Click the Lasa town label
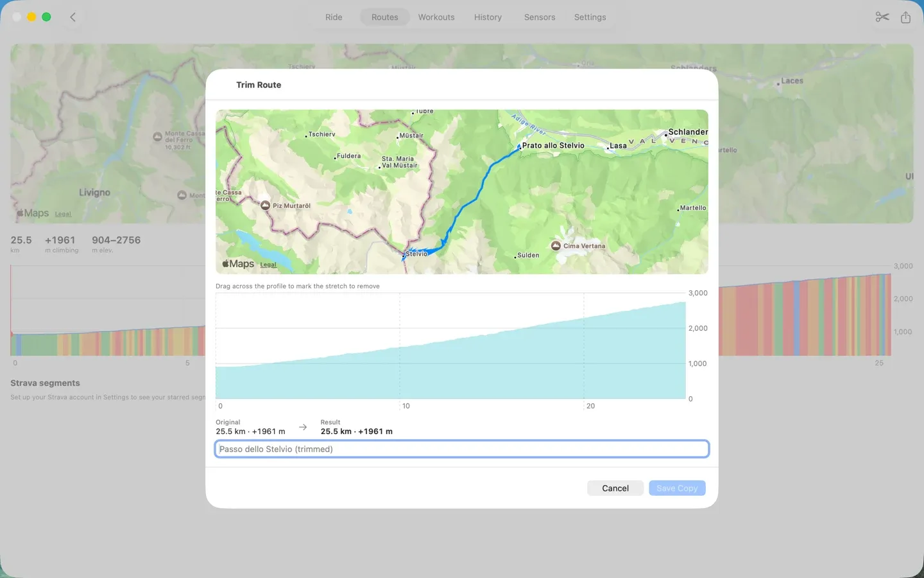The image size is (924, 578). tap(618, 146)
